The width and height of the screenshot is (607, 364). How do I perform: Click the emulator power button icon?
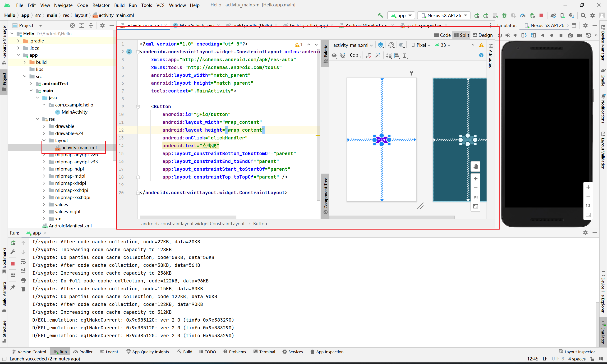click(x=500, y=35)
